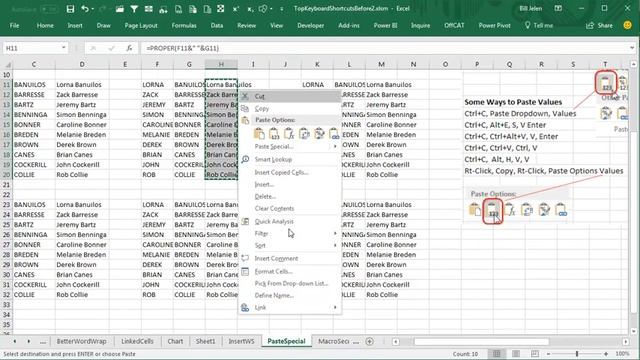
Task: Switch to Page Break Preview in status bar
Action: 535,353
